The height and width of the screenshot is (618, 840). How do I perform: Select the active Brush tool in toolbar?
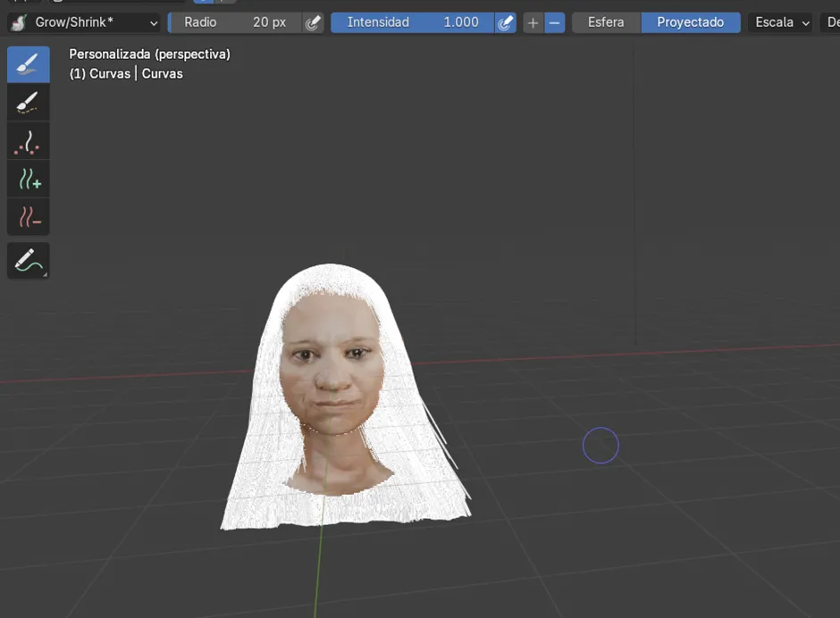(x=29, y=64)
